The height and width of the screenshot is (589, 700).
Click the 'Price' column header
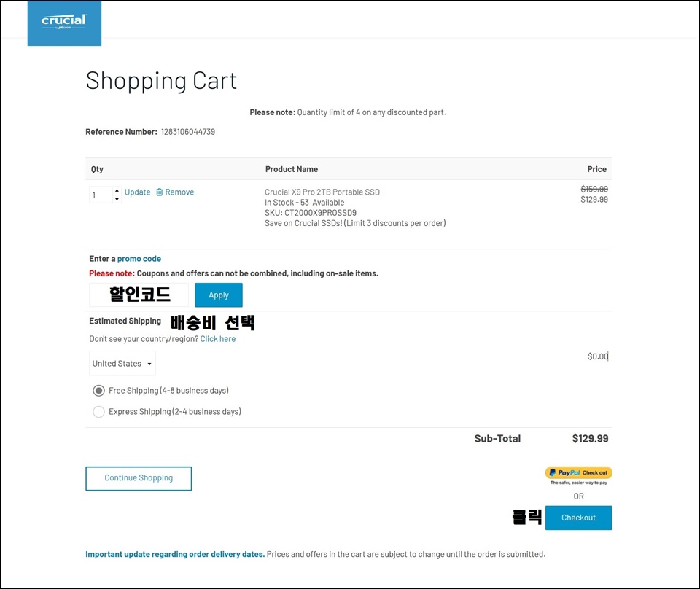coord(597,169)
